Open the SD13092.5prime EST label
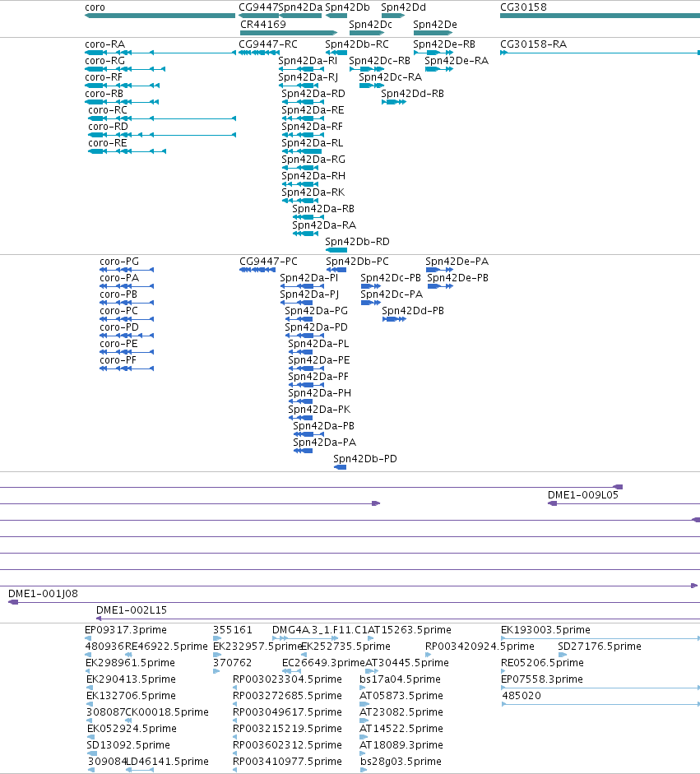This screenshot has height=774, width=700. click(x=128, y=745)
